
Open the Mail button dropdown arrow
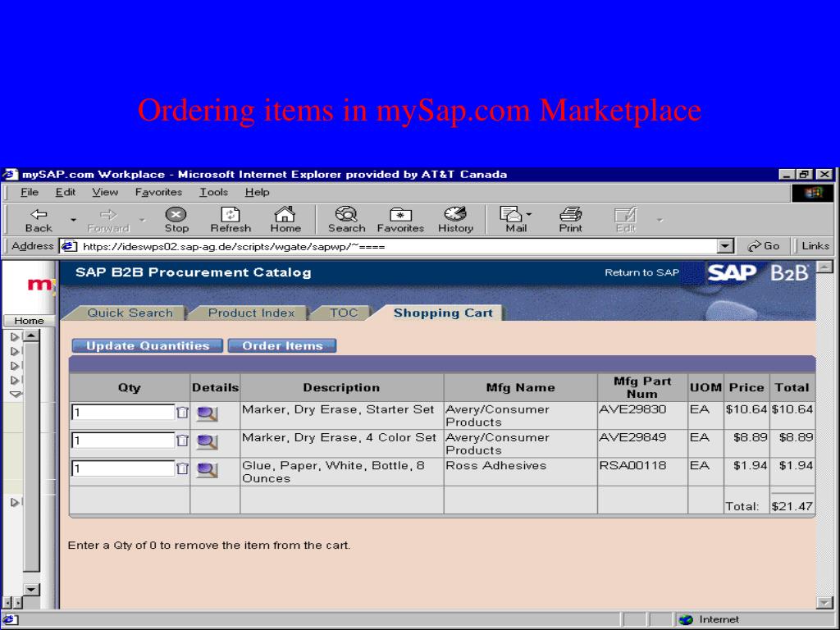coord(529,214)
